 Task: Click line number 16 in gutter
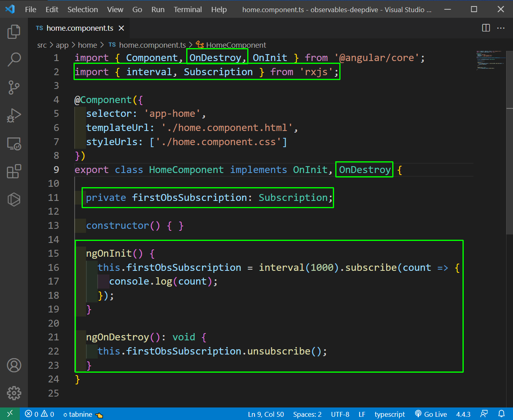tap(53, 267)
